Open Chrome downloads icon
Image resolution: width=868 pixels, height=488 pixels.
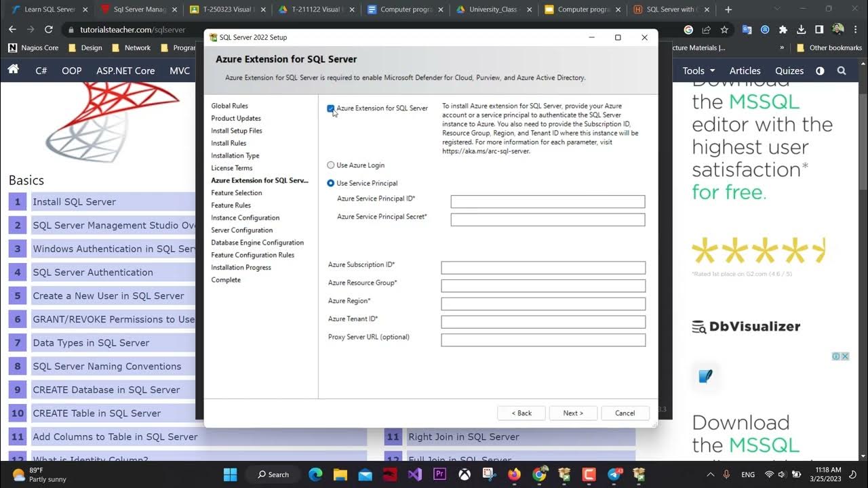[x=802, y=30]
